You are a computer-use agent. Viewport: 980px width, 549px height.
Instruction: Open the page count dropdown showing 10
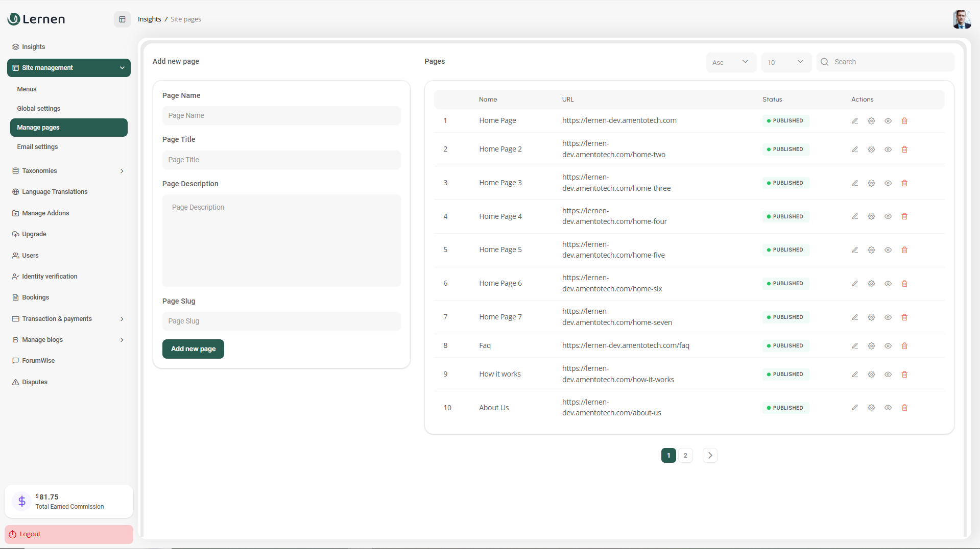click(x=786, y=62)
